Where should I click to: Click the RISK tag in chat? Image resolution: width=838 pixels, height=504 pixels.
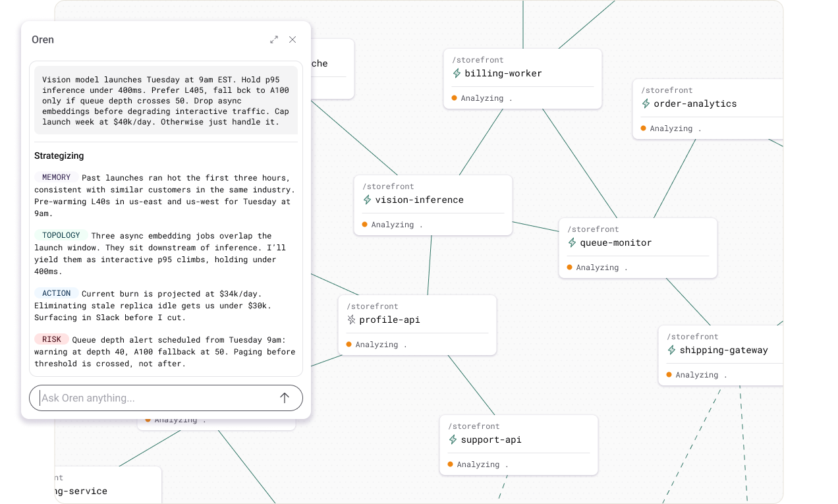[x=51, y=339]
